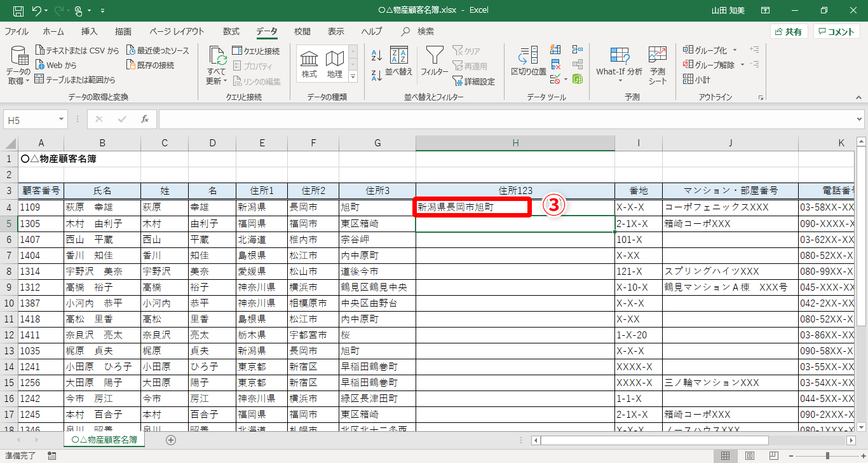Click the Data Validation checkmark icon
This screenshot has height=463, width=868.
click(555, 79)
